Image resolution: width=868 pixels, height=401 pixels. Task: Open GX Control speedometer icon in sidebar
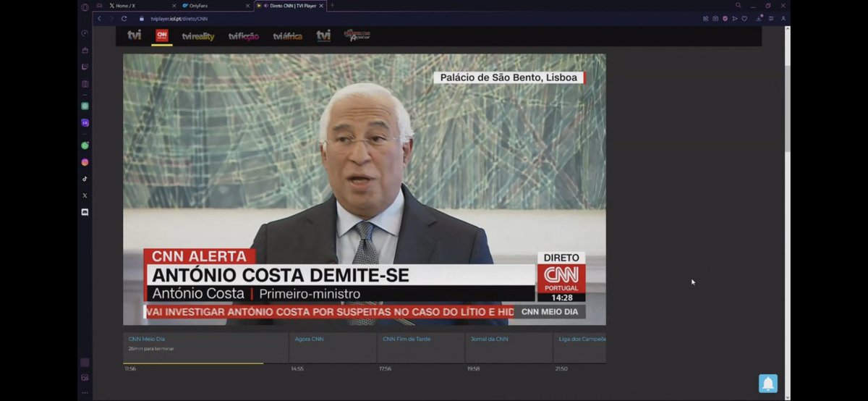(x=85, y=33)
